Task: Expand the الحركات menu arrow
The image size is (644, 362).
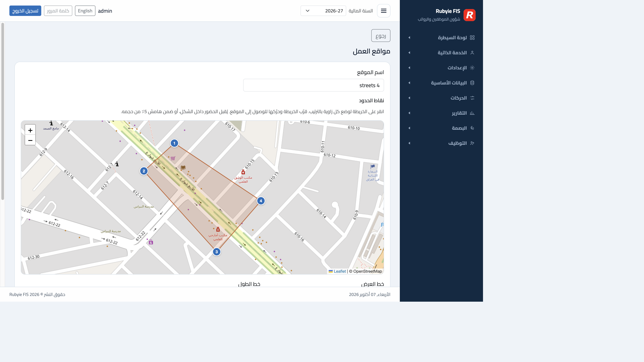Action: pyautogui.click(x=409, y=98)
